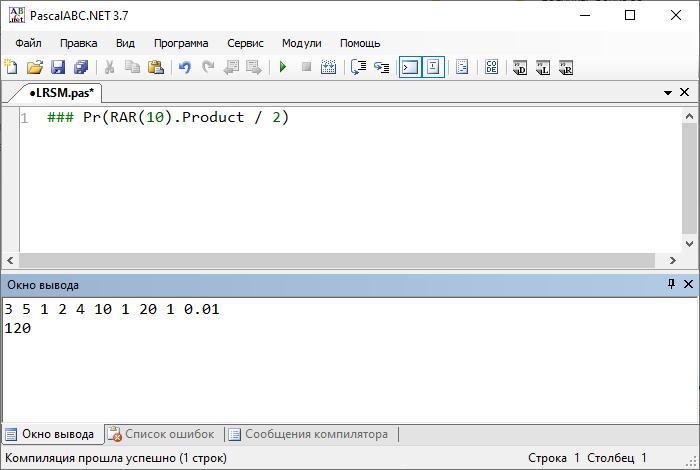The image size is (700, 470).
Task: Copy selection toolbar icon
Action: 133,67
